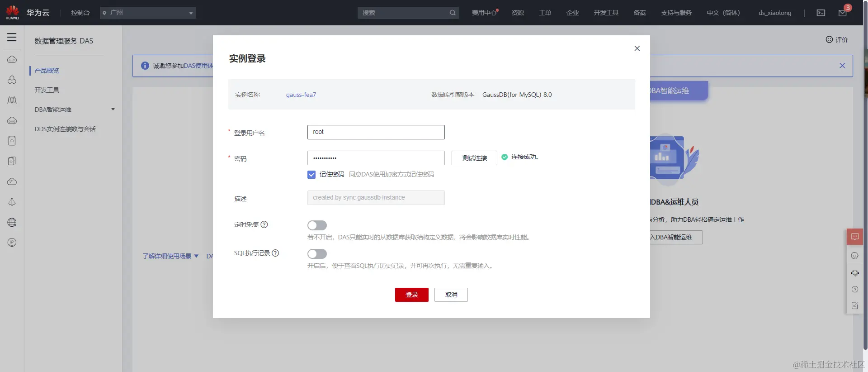Image resolution: width=868 pixels, height=372 pixels.
Task: Open help for 定时采集 option
Action: click(x=264, y=224)
